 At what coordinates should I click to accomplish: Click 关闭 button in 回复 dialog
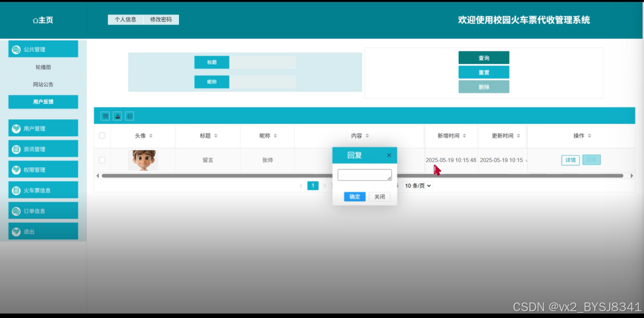[380, 197]
